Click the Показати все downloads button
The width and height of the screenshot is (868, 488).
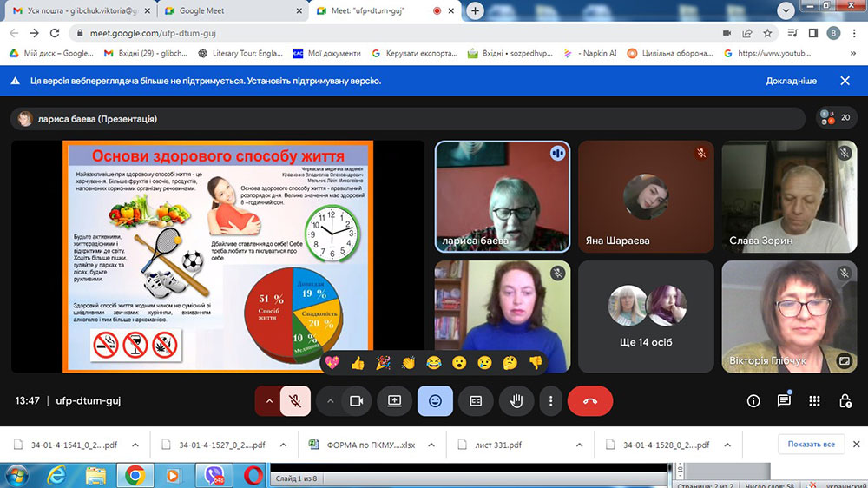pos(812,445)
